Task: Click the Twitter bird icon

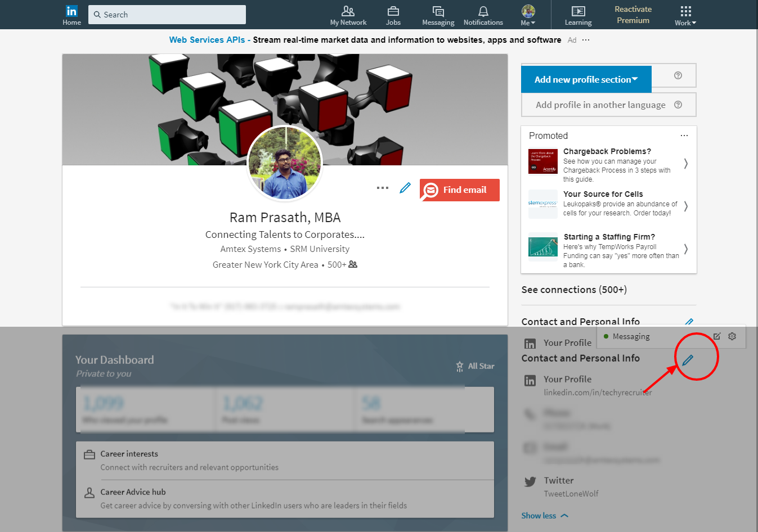Action: pos(530,482)
